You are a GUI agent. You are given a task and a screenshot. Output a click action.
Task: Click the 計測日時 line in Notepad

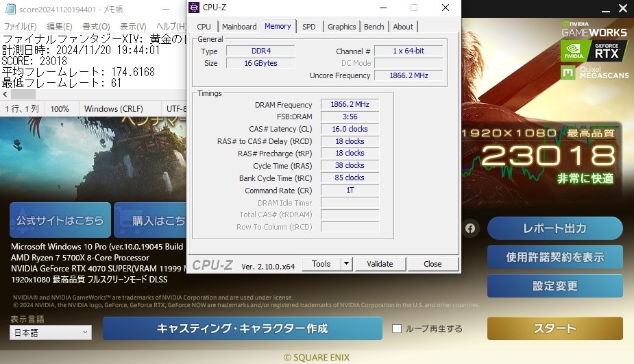[x=81, y=50]
